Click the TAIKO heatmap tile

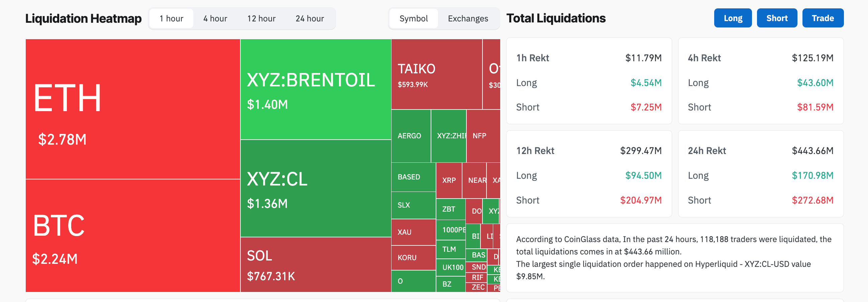coord(437,74)
